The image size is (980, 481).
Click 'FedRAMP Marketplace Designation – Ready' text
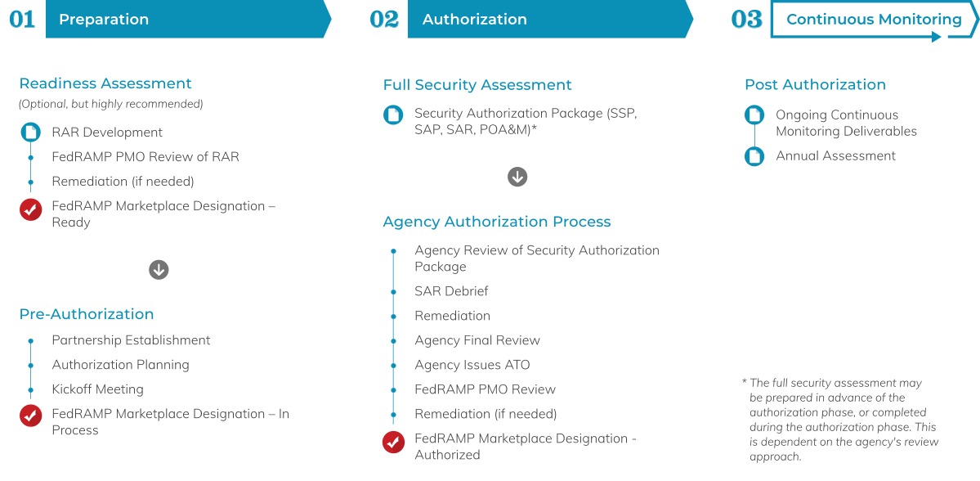pos(163,214)
